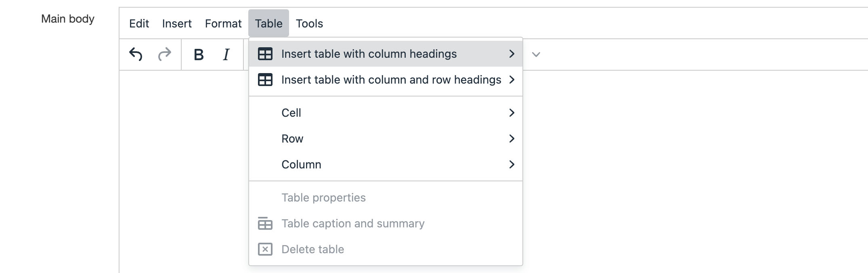Click the Undo arrow icon
This screenshot has height=273, width=868.
[x=136, y=54]
